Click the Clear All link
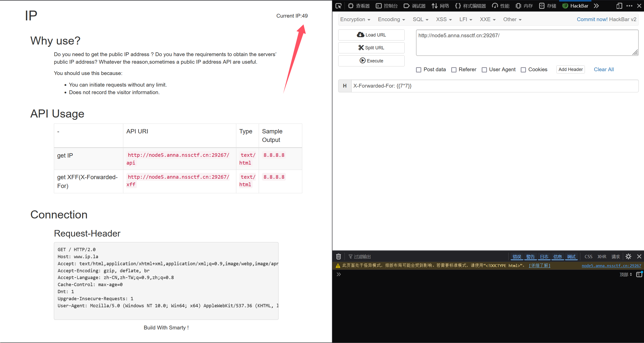 pyautogui.click(x=603, y=69)
